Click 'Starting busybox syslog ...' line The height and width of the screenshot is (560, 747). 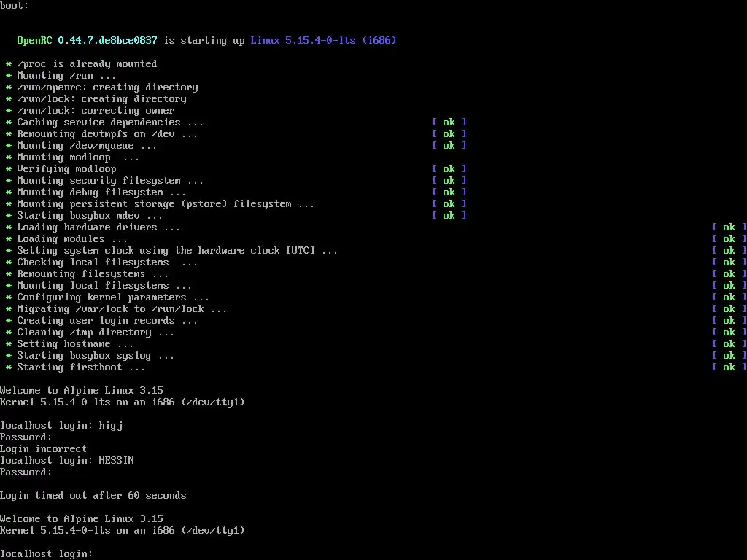(96, 356)
